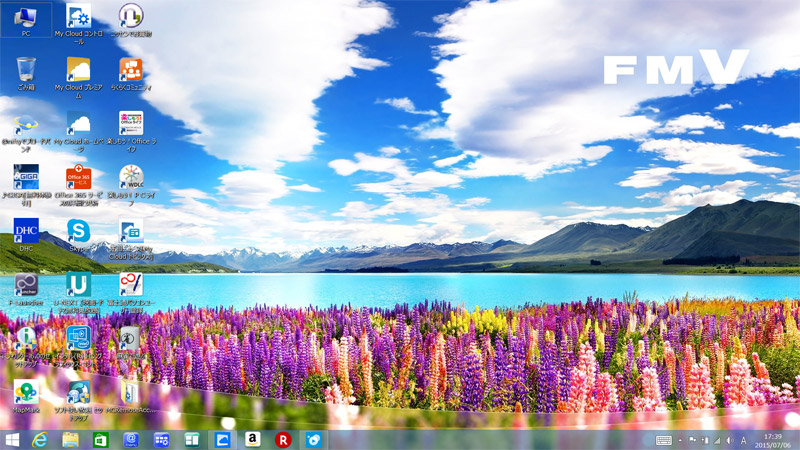Show hidden system tray icons
800x450 pixels.
coord(681,440)
